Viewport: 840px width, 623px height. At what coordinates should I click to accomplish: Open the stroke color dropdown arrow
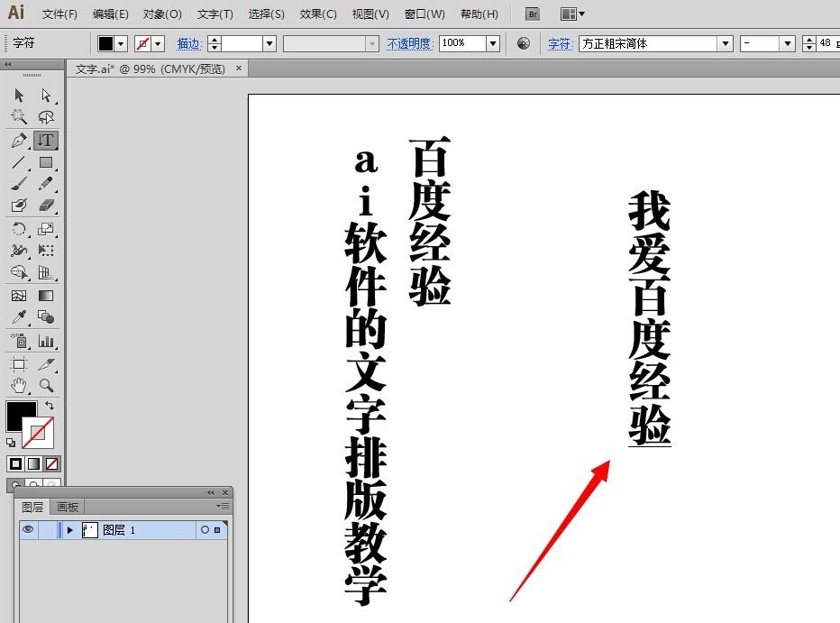coord(158,43)
